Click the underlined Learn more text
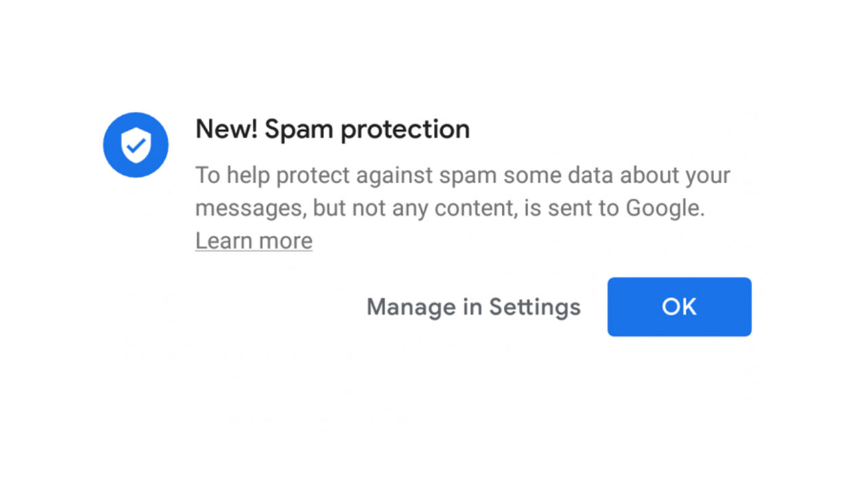Viewport: 868px width, 488px height. pyautogui.click(x=254, y=240)
